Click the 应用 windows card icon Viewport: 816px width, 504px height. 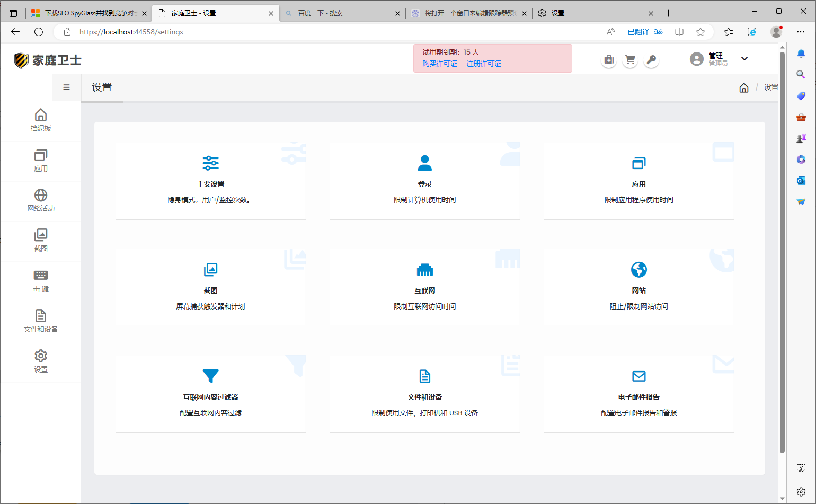(639, 163)
